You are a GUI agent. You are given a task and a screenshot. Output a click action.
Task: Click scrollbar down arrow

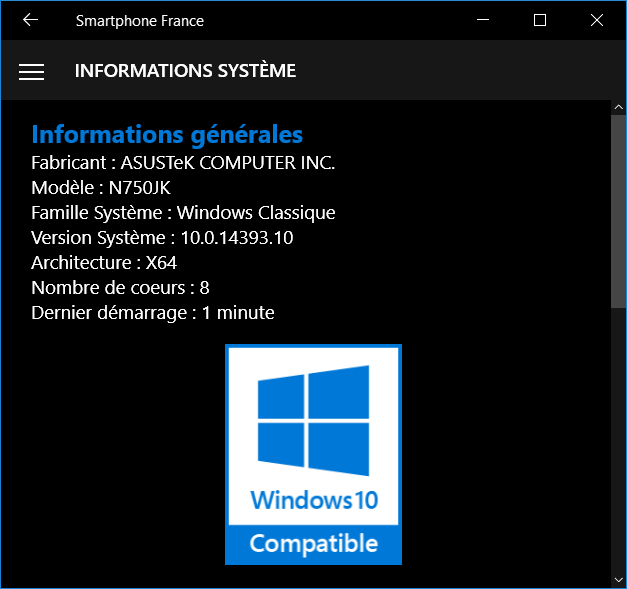click(x=619, y=580)
